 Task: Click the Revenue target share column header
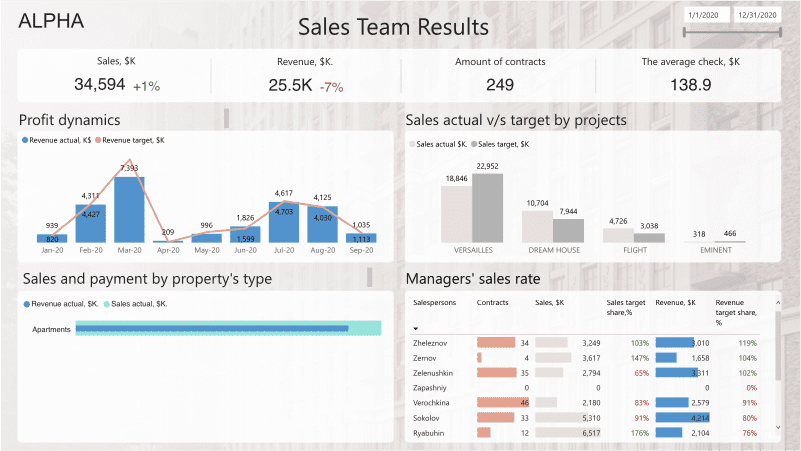[x=736, y=312]
